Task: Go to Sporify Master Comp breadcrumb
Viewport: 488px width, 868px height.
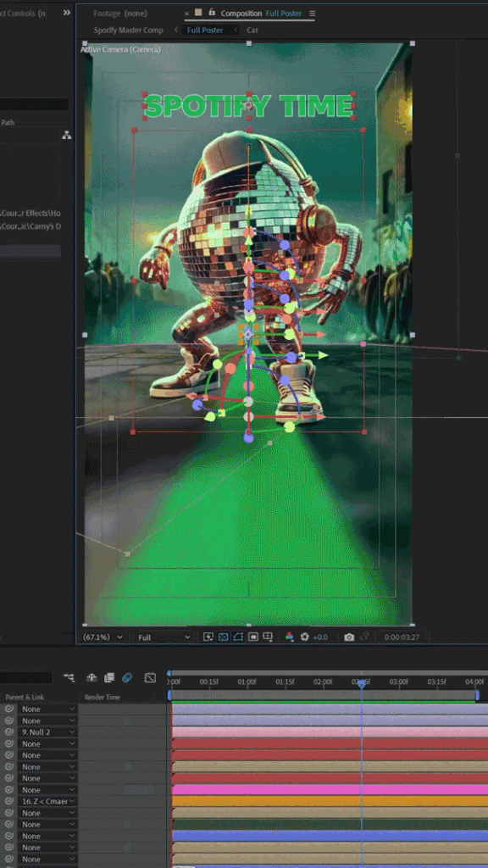Action: point(129,30)
